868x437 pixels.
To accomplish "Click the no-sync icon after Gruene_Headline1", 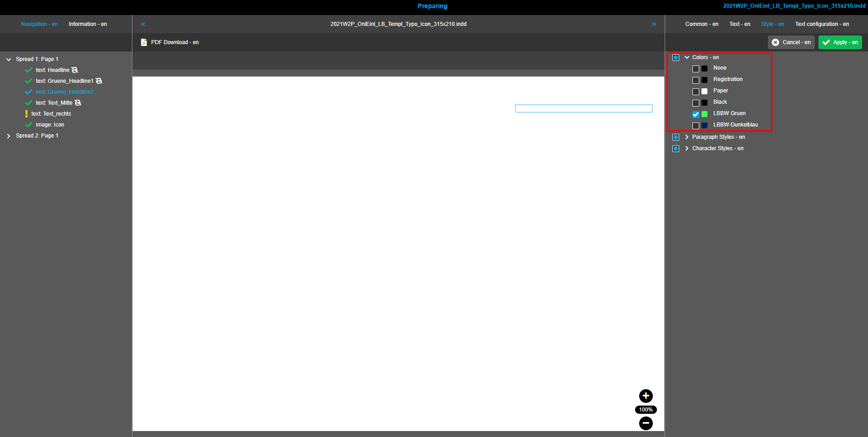I will (99, 81).
